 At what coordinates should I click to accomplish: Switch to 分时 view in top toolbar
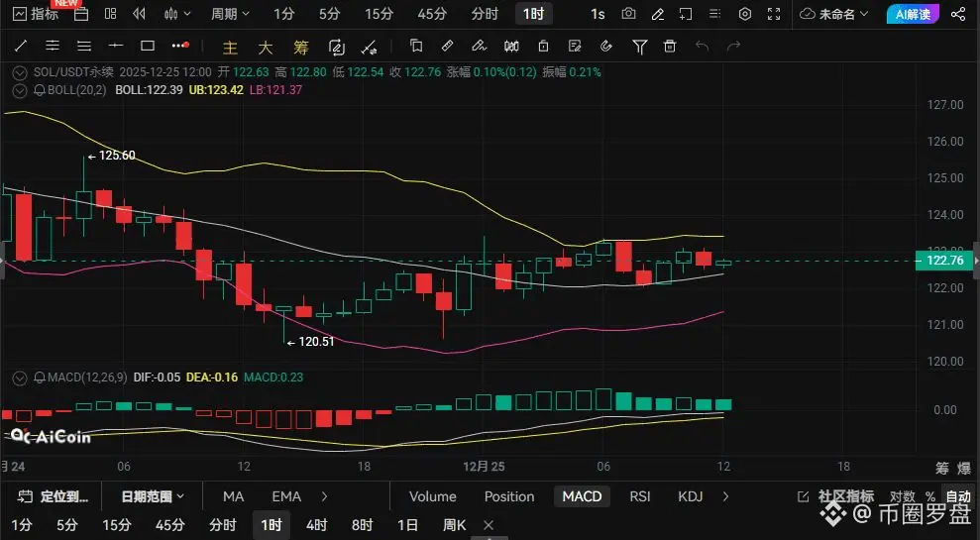[x=485, y=14]
